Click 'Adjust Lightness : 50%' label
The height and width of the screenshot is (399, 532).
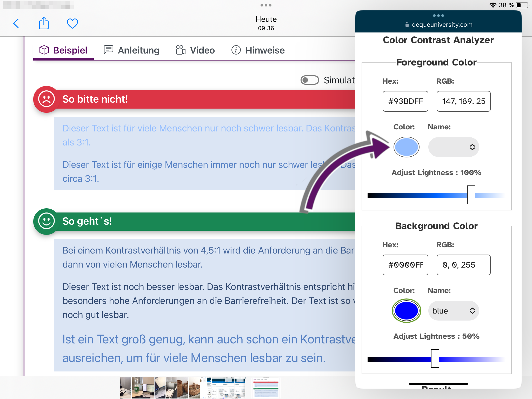[436, 336]
